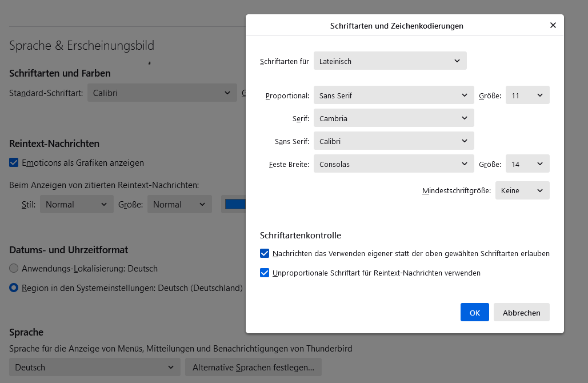Close the Schriftarten und Zeichenkodierungen dialog
The image size is (588, 383).
click(x=553, y=26)
